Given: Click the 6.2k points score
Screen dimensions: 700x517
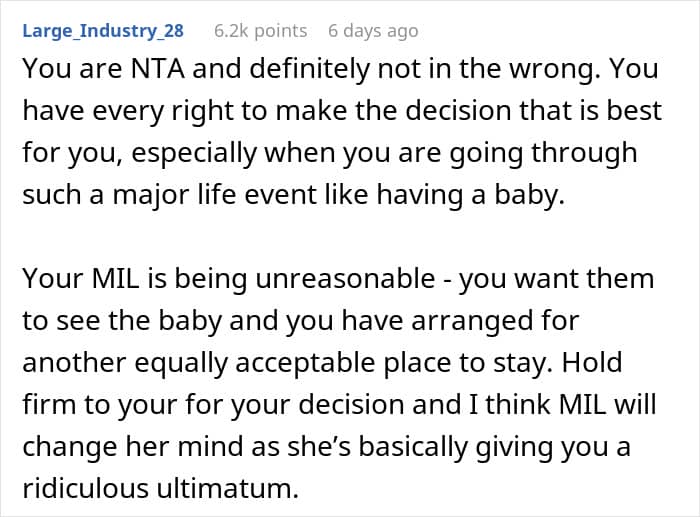Looking at the screenshot, I should coord(260,31).
